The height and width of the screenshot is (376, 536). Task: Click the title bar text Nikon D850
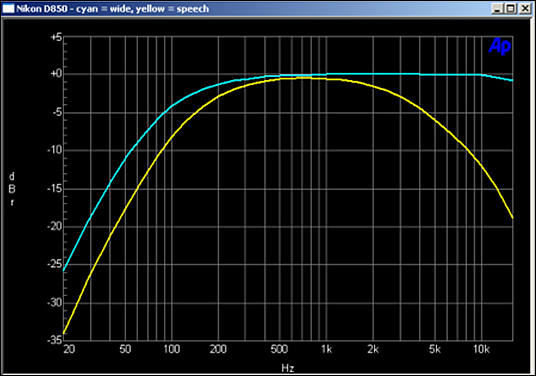point(42,9)
